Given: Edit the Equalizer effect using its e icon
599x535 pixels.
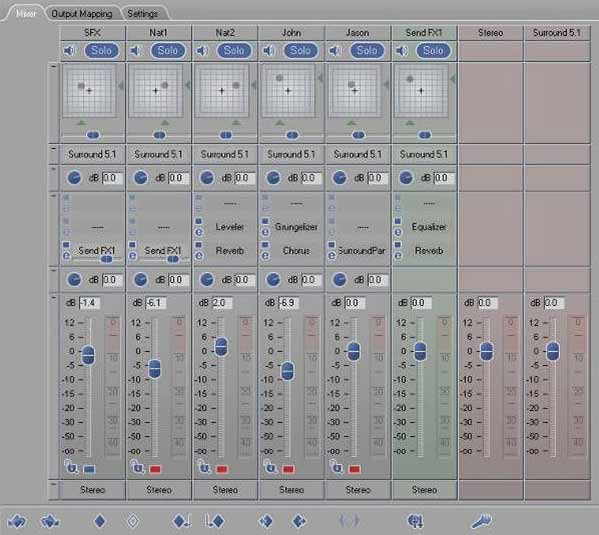Looking at the screenshot, I should point(398,232).
